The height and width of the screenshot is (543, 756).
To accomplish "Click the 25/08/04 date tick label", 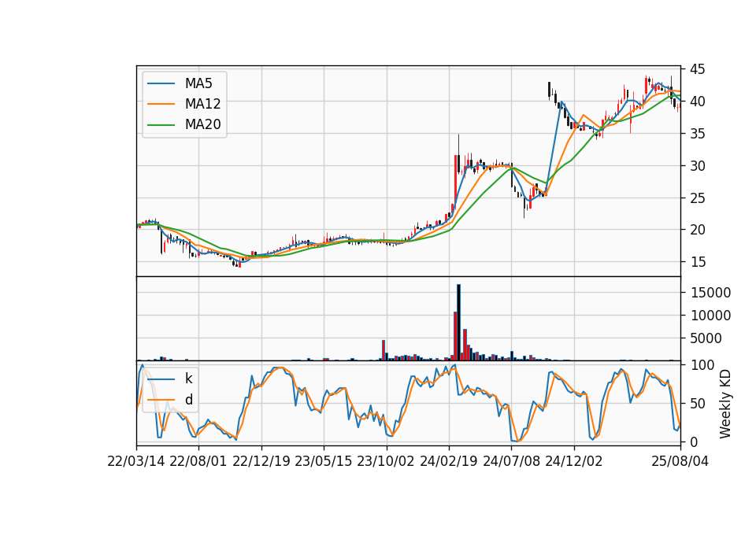I will pyautogui.click(x=680, y=461).
